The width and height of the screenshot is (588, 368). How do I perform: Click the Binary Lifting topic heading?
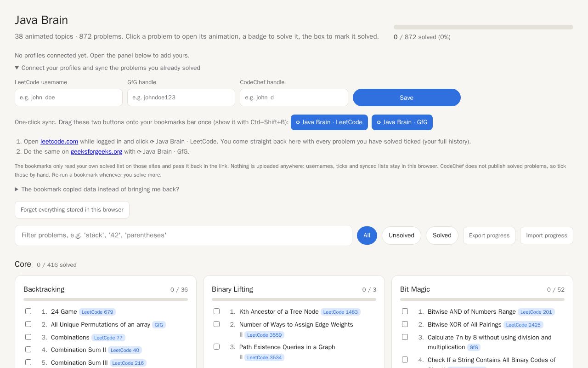[x=232, y=289]
